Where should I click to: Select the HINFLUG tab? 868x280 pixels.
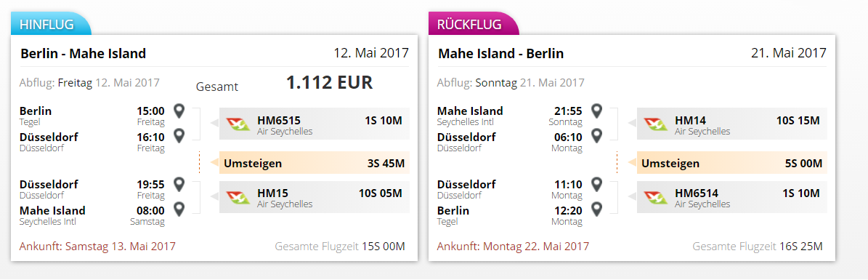(x=51, y=25)
